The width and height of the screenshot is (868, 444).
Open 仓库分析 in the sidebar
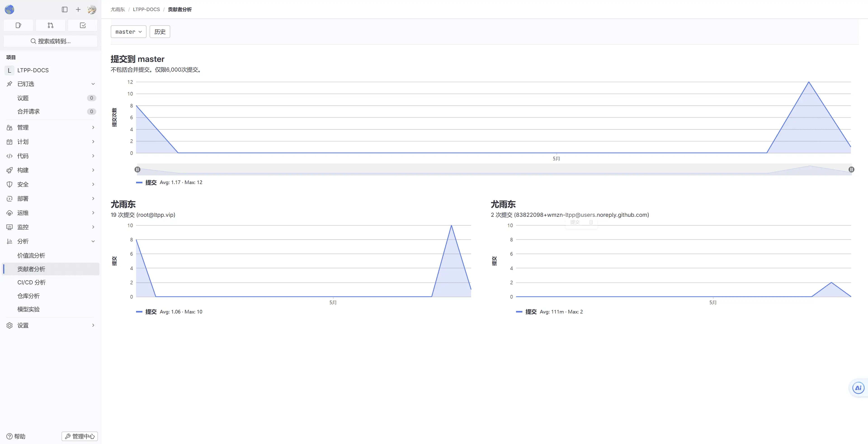(29, 296)
